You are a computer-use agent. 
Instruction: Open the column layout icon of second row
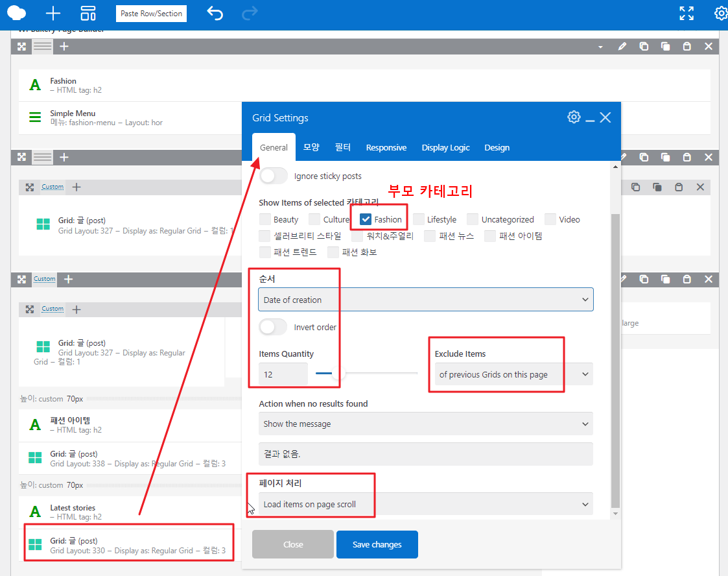pyautogui.click(x=43, y=158)
